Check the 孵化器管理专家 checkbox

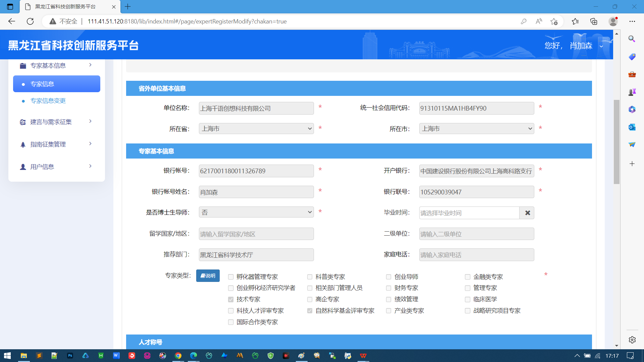231,277
